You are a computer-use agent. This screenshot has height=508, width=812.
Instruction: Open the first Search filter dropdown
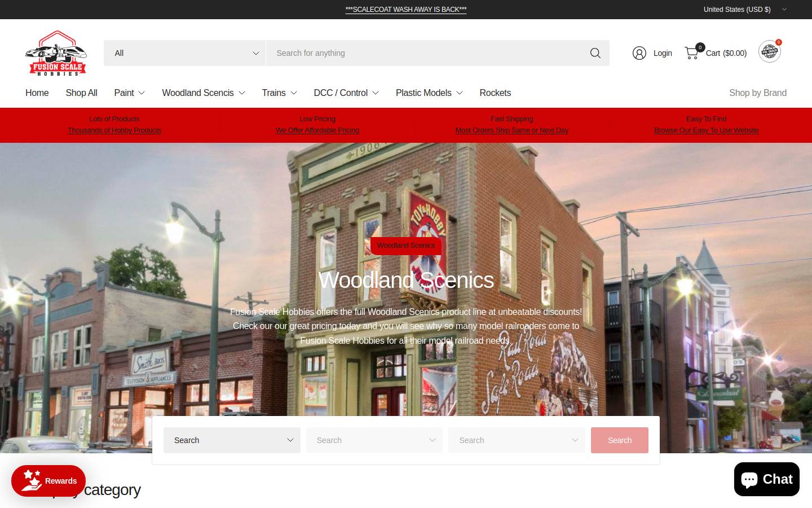pos(232,440)
